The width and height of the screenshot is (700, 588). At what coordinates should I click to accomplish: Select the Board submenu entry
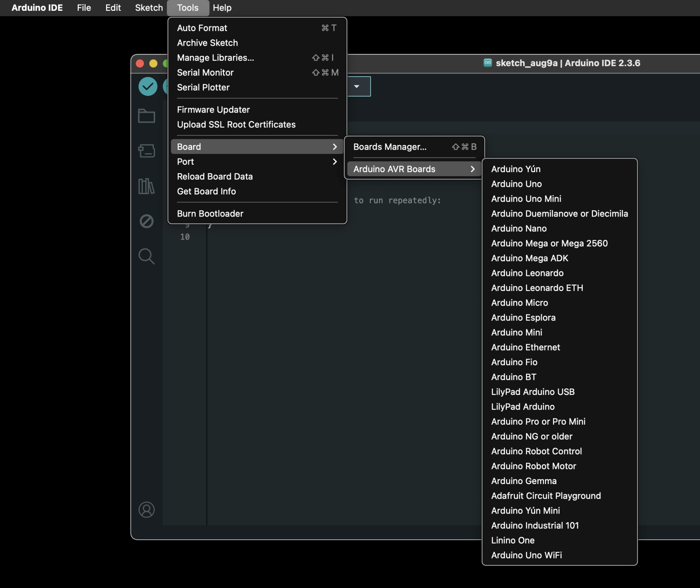257,147
